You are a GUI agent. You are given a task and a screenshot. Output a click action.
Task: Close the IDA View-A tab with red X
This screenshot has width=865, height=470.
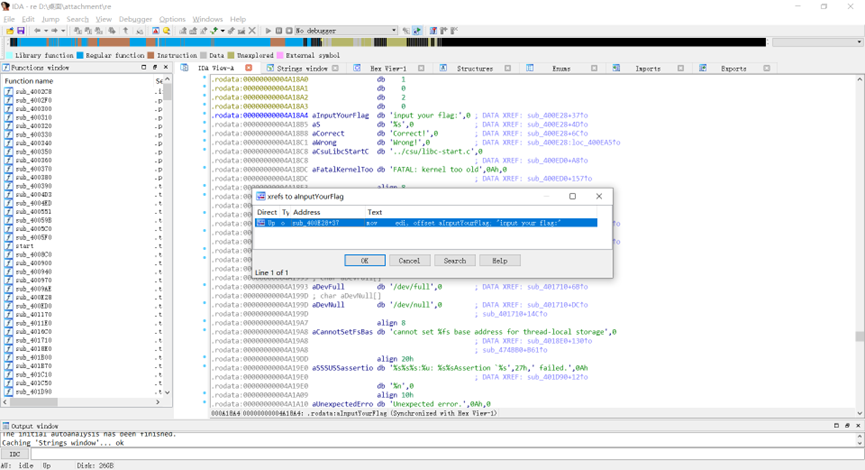coord(249,68)
